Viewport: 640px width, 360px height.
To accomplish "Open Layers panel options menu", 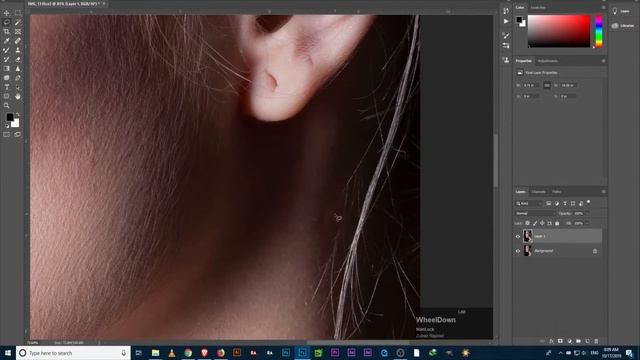I will (x=604, y=191).
